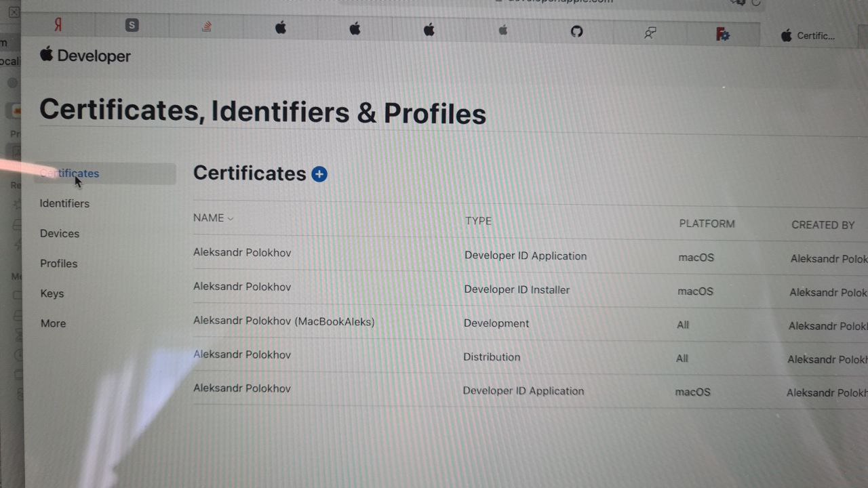Switch to the Stack Overflow browser tab

tap(206, 27)
